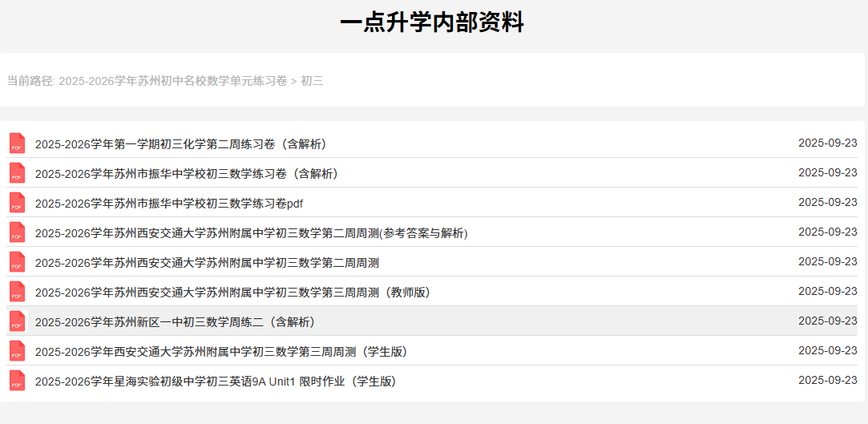Click PDF icon for 星海实验初三英语9A Unit1

click(17, 381)
